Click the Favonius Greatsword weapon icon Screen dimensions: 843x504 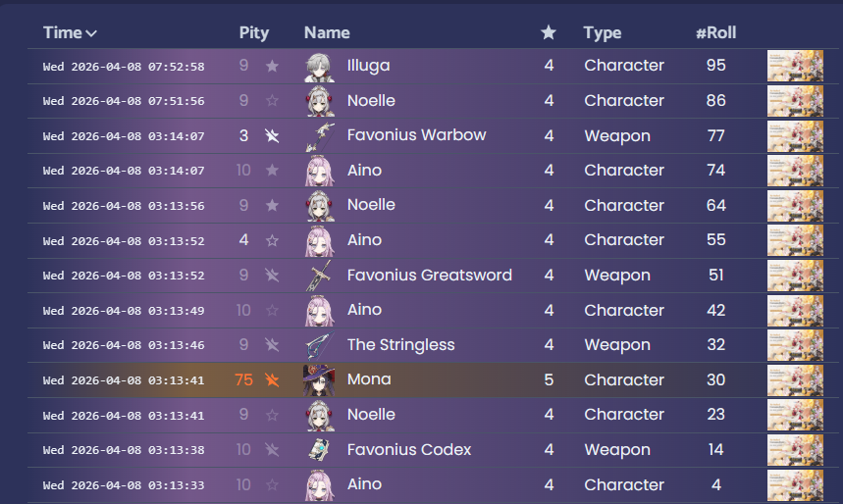click(x=320, y=276)
